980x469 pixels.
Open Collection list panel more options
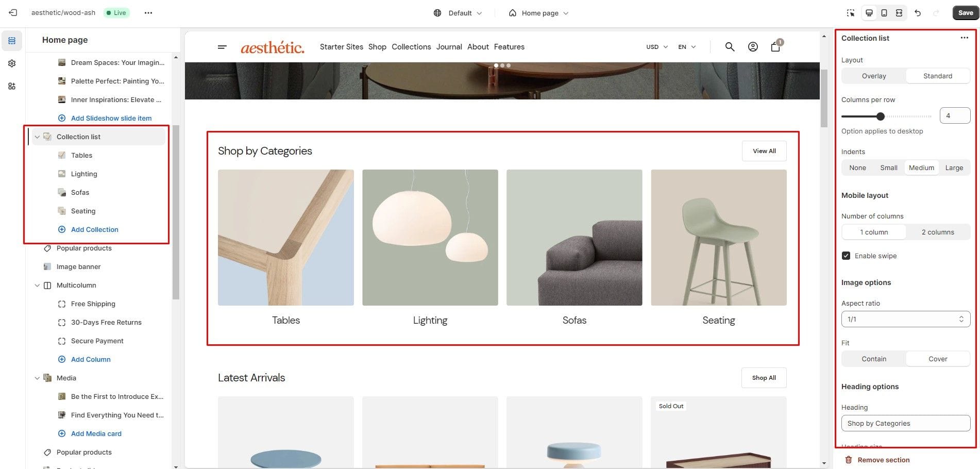point(964,38)
